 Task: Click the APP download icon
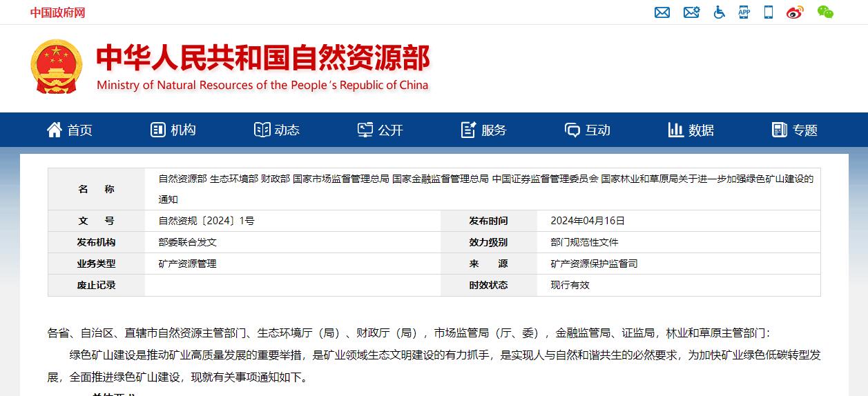point(744,12)
